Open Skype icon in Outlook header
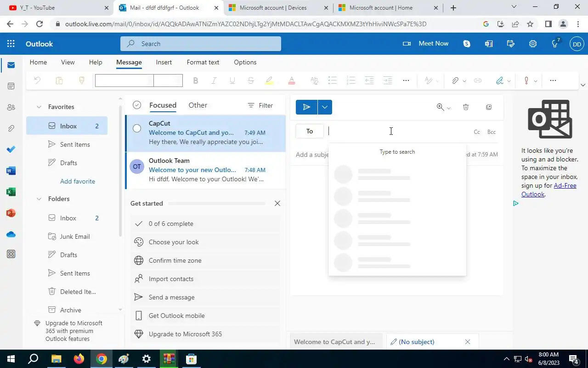This screenshot has height=368, width=588. point(467,44)
